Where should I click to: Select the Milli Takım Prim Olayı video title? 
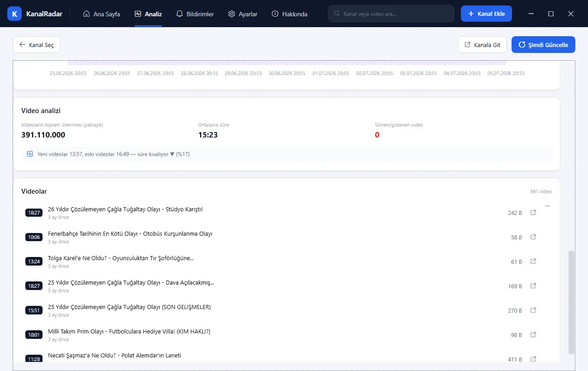(129, 331)
